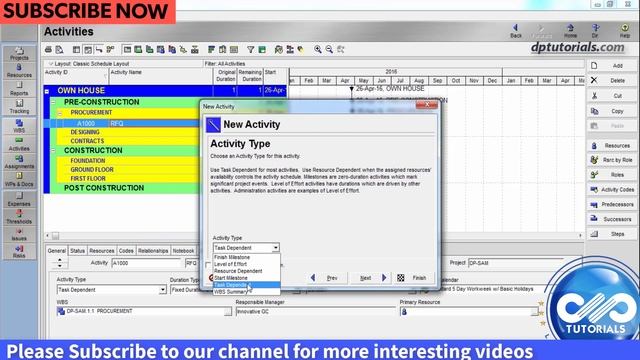This screenshot has width=640, height=360.
Task: Open the Resources view in the left sidebar
Action: click(19, 71)
